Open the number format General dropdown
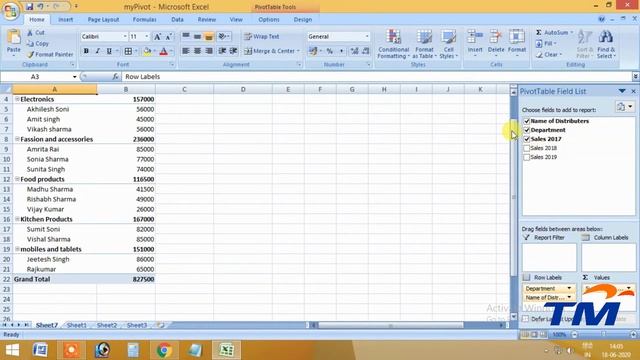Screen dimensions: 640x360 [x=367, y=37]
